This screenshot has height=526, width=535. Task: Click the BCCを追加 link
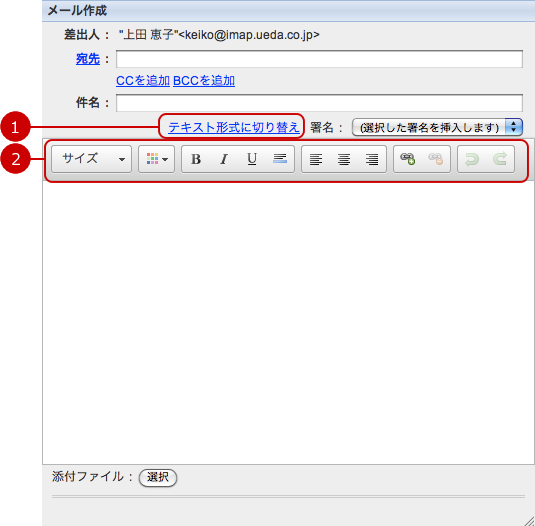point(204,81)
